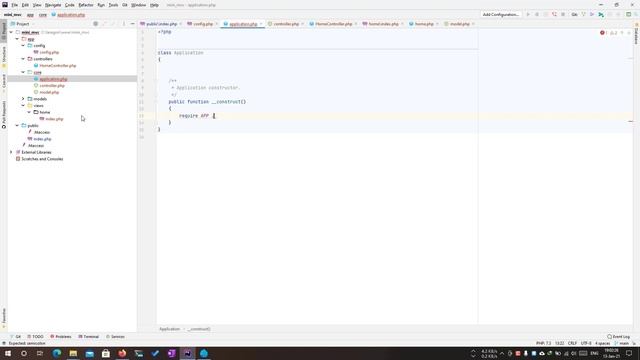Open Project panel options dots icon

click(x=124, y=24)
